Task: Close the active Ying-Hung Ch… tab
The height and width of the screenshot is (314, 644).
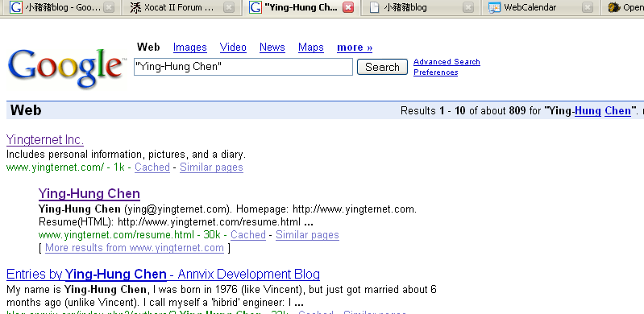Action: tap(348, 7)
